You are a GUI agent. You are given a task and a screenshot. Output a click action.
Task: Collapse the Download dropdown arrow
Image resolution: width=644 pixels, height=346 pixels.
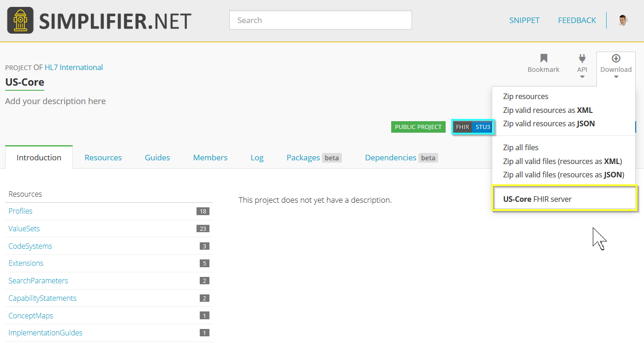coord(616,77)
